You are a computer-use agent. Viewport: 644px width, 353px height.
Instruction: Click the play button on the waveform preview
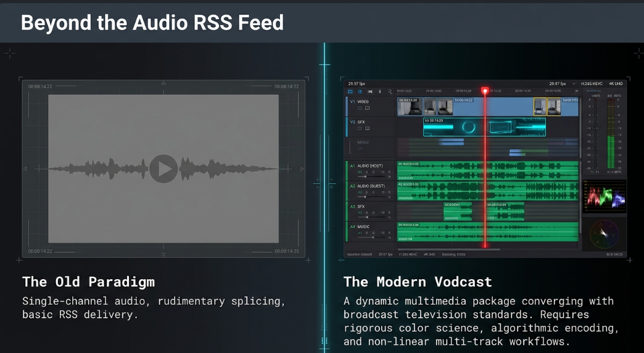pyautogui.click(x=163, y=169)
